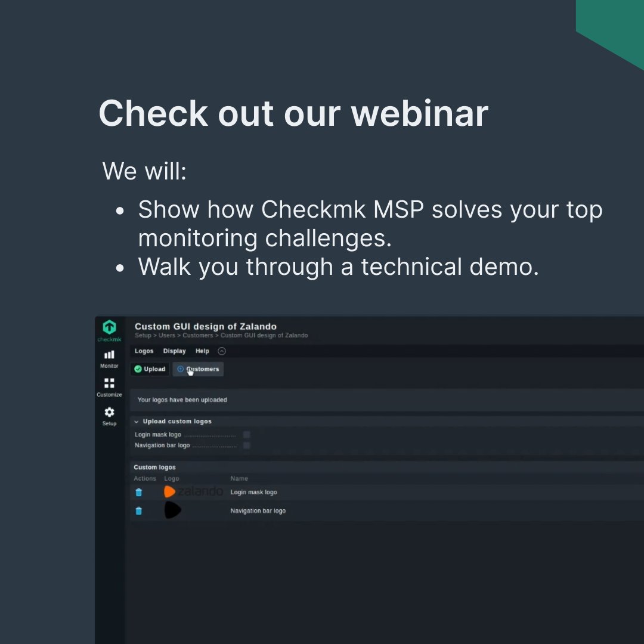Click the 'Check out our webinar' headline
This screenshot has width=644, height=644.
293,114
